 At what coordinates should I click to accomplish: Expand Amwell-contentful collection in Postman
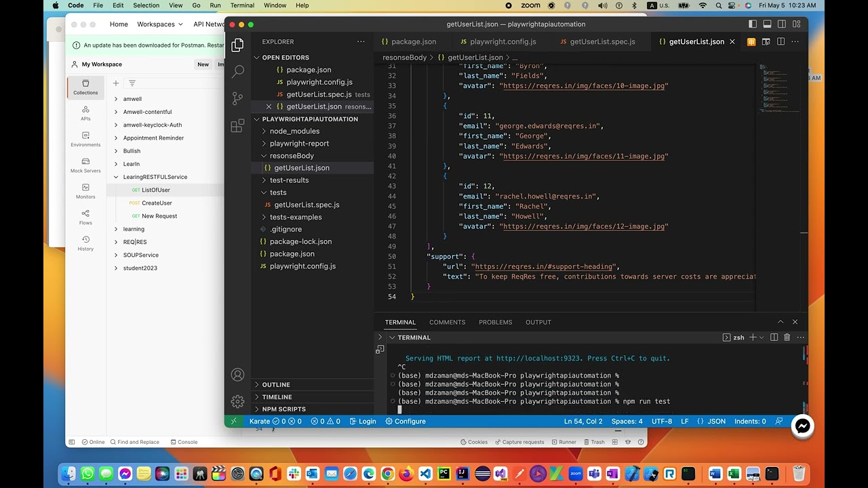(x=116, y=112)
